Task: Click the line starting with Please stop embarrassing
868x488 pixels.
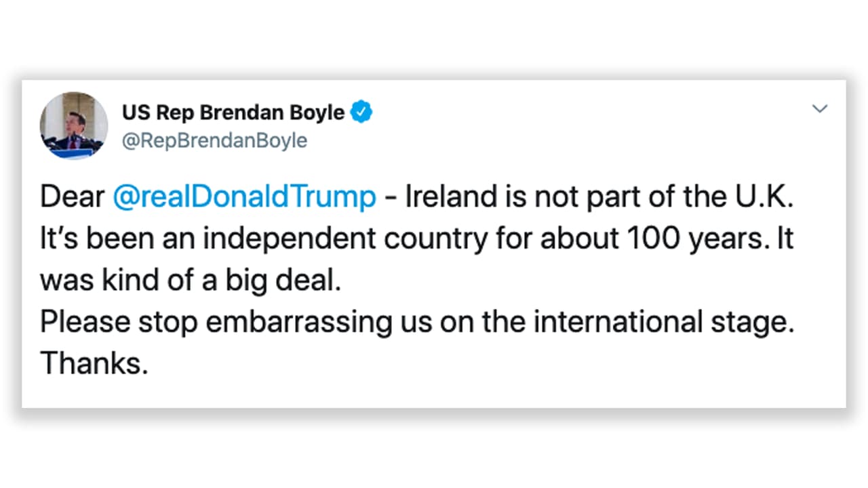Action: pos(418,321)
